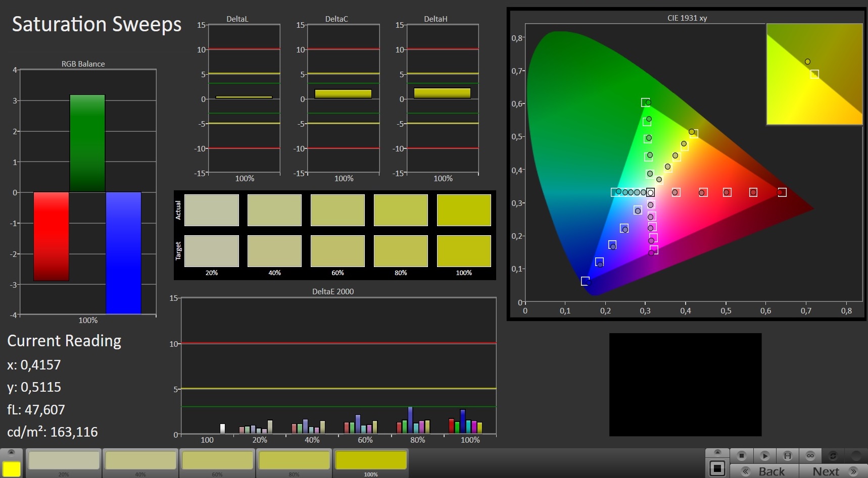Click the dimmed refresh arrows icon
The width and height of the screenshot is (868, 478).
[833, 455]
